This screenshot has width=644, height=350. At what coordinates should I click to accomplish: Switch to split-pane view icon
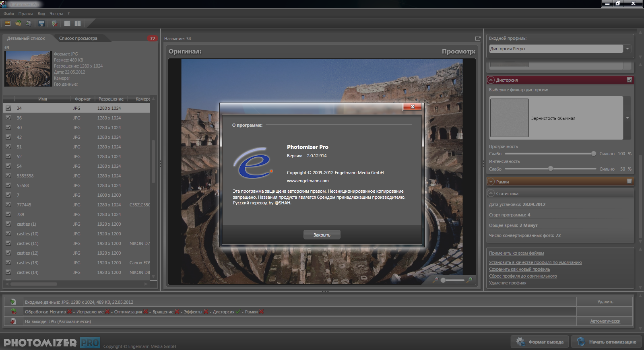[x=78, y=24]
